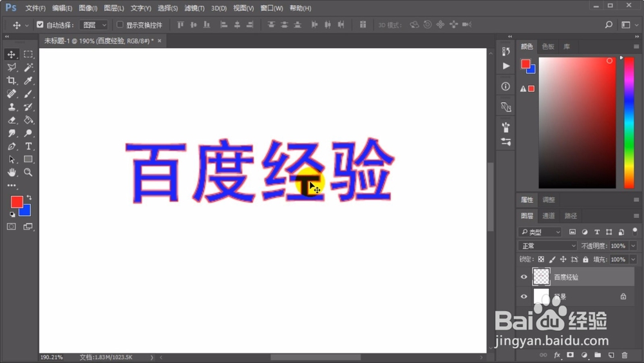
Task: Toggle lock position
Action: (x=563, y=259)
